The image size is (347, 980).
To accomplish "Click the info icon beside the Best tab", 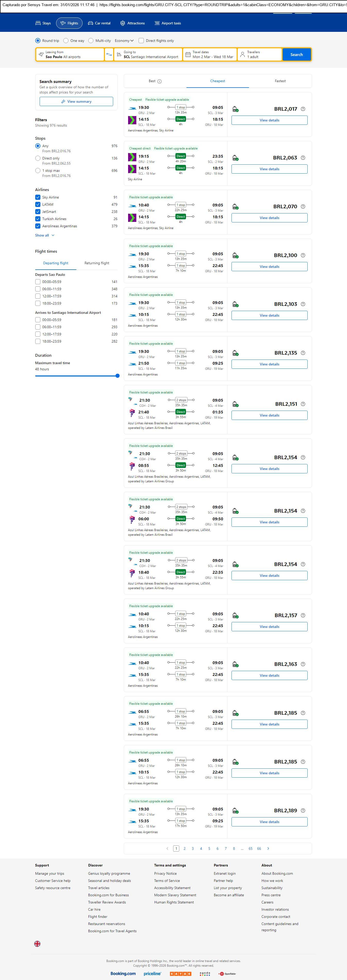I will 159,81.
